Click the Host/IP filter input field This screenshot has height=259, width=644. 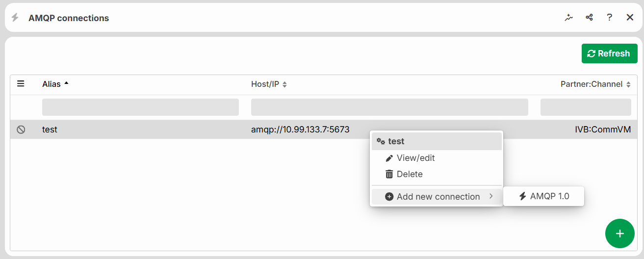pos(389,107)
